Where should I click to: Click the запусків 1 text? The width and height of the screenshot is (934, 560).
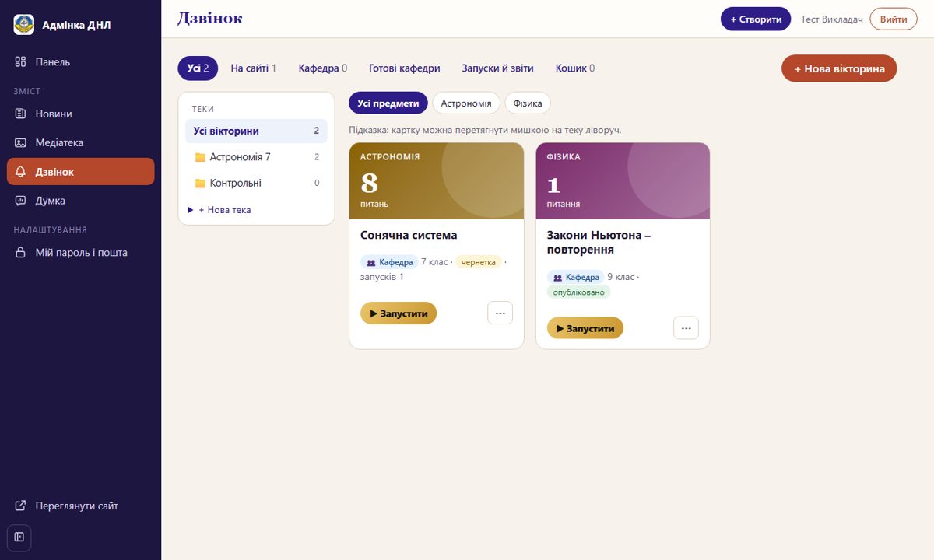tap(382, 277)
